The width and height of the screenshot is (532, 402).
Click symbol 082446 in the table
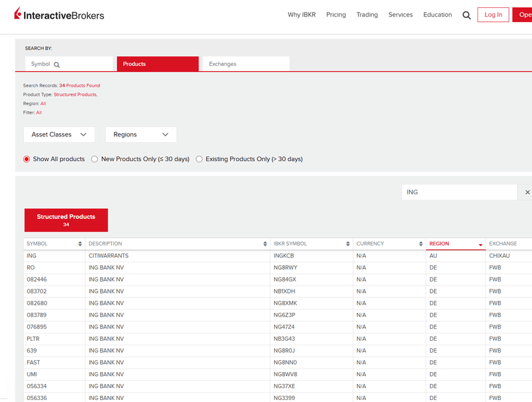(x=37, y=280)
